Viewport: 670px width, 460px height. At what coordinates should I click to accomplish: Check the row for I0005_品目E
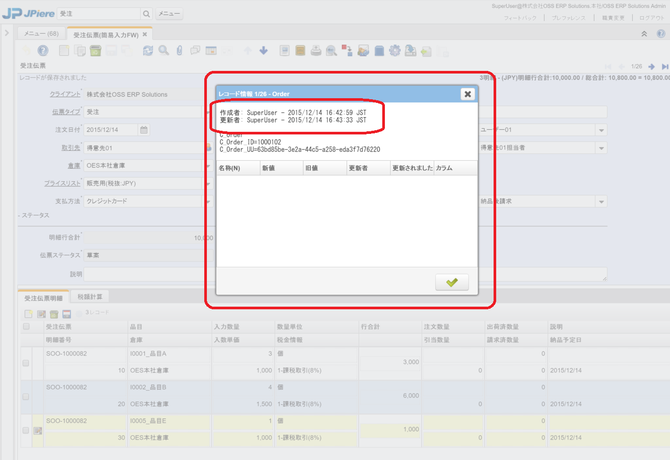pyautogui.click(x=26, y=430)
